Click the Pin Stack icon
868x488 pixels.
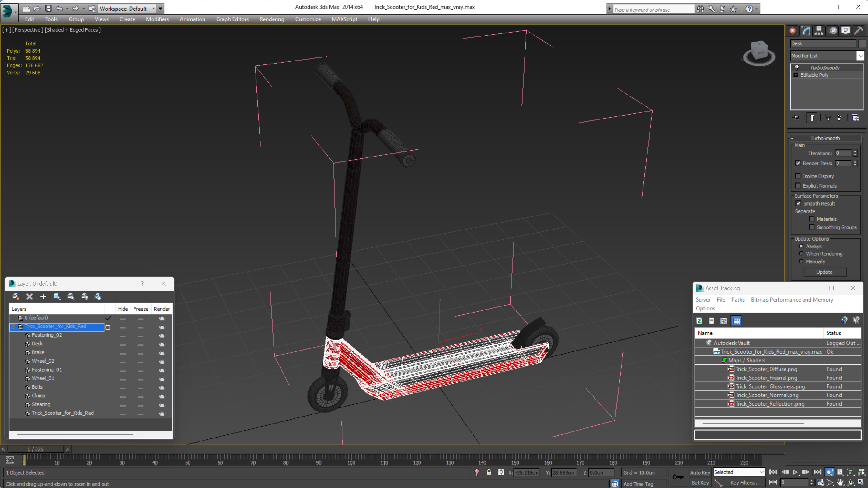click(x=796, y=118)
